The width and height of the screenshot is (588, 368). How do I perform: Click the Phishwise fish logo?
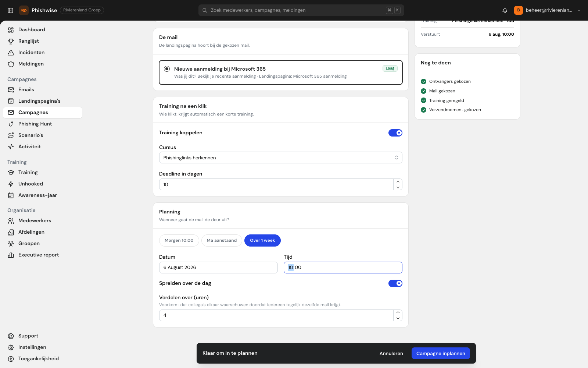(x=24, y=10)
